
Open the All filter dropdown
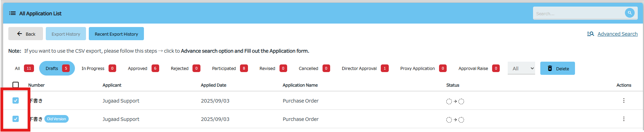(x=521, y=68)
